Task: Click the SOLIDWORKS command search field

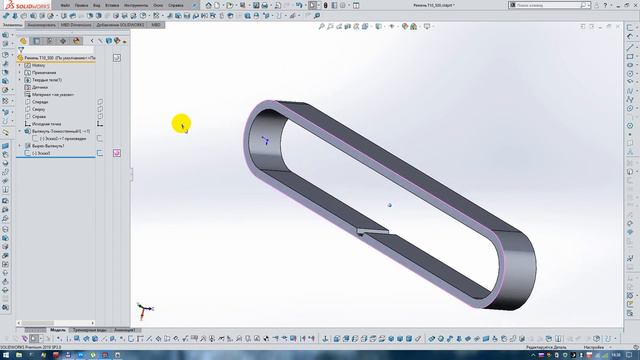Action: 548,5
